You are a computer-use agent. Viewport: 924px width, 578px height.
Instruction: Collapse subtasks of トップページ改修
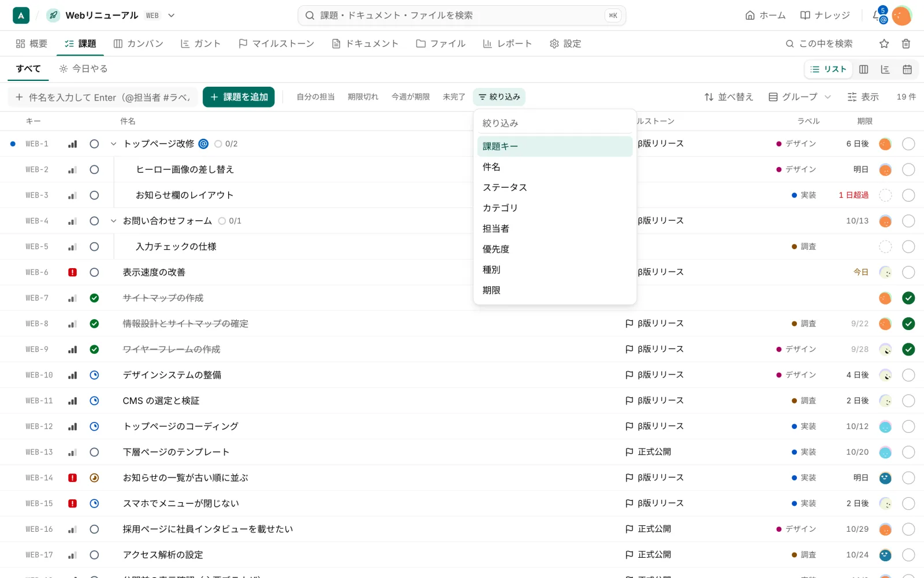[x=113, y=144]
